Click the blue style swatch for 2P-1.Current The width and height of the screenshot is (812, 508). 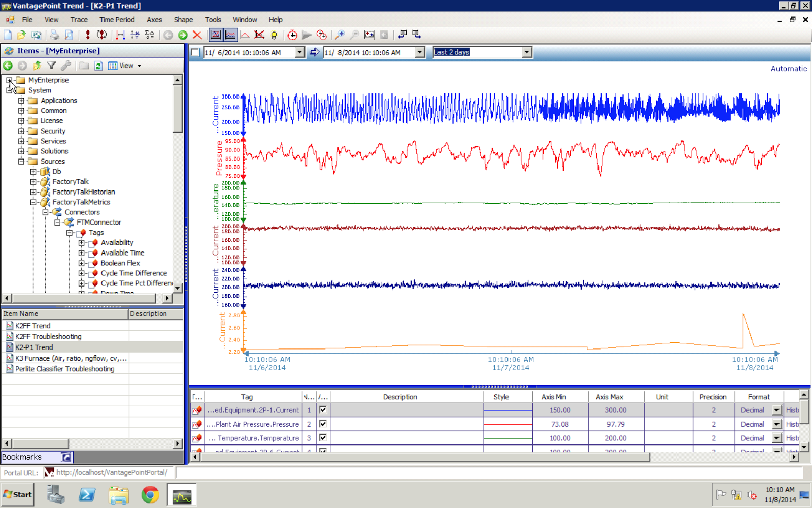pyautogui.click(x=508, y=410)
